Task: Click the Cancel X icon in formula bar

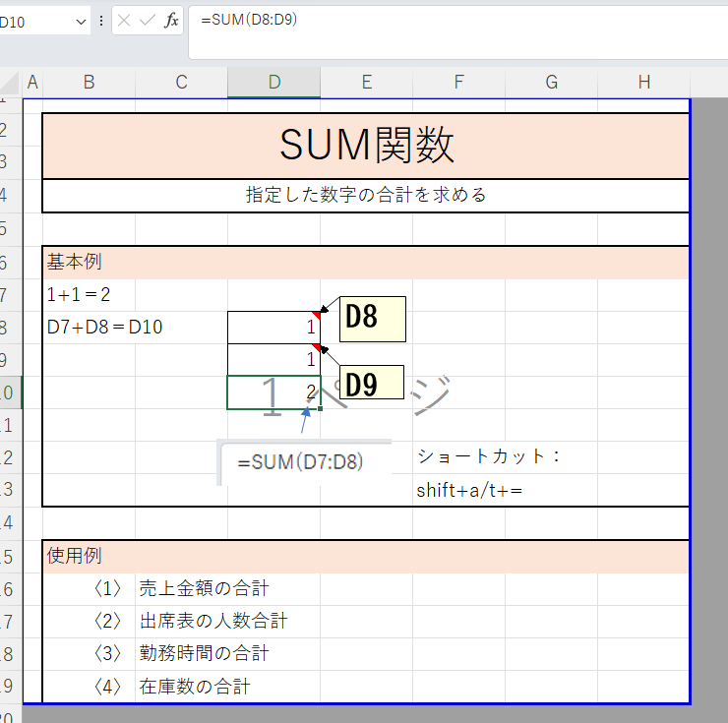Action: pyautogui.click(x=125, y=21)
